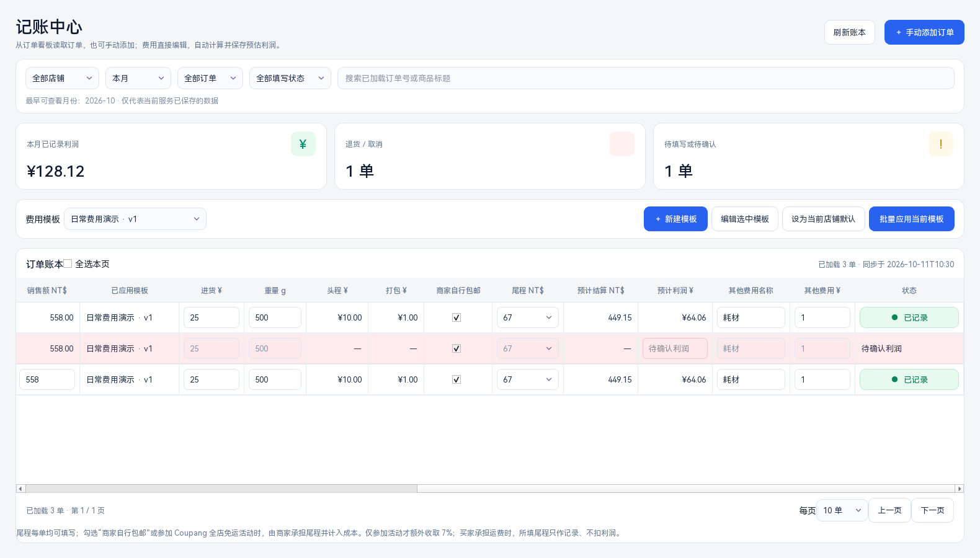
Task: Click 重量 field (500) in the editable-sales 558 row
Action: tap(275, 379)
